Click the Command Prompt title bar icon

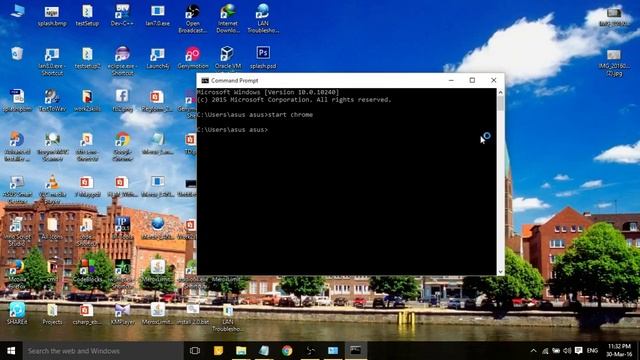pyautogui.click(x=205, y=80)
